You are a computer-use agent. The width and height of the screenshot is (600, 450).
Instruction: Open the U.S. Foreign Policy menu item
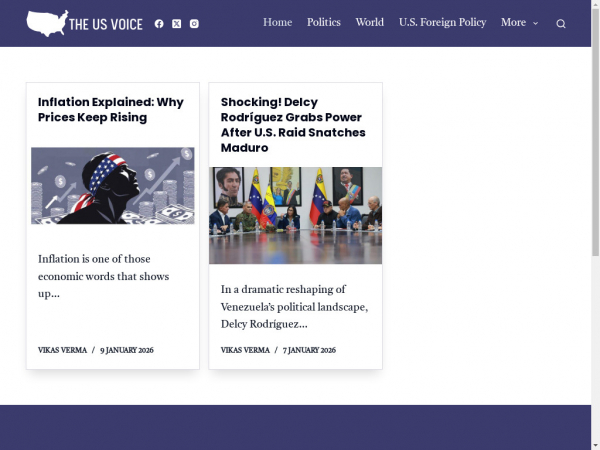click(442, 22)
